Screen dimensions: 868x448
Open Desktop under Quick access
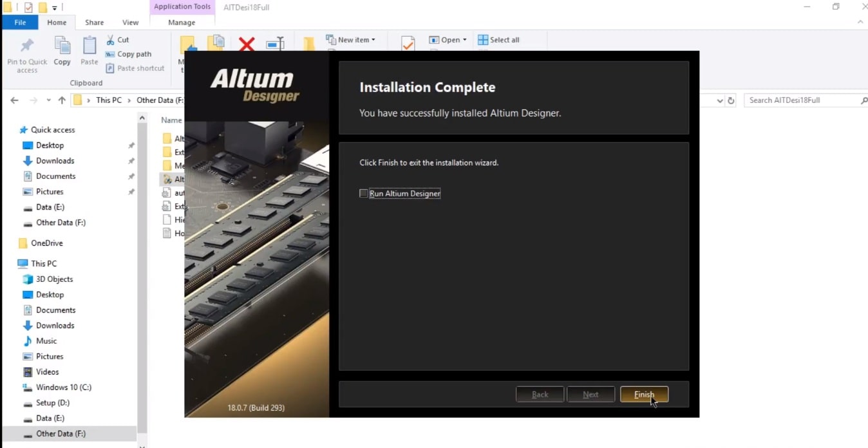[x=50, y=145]
